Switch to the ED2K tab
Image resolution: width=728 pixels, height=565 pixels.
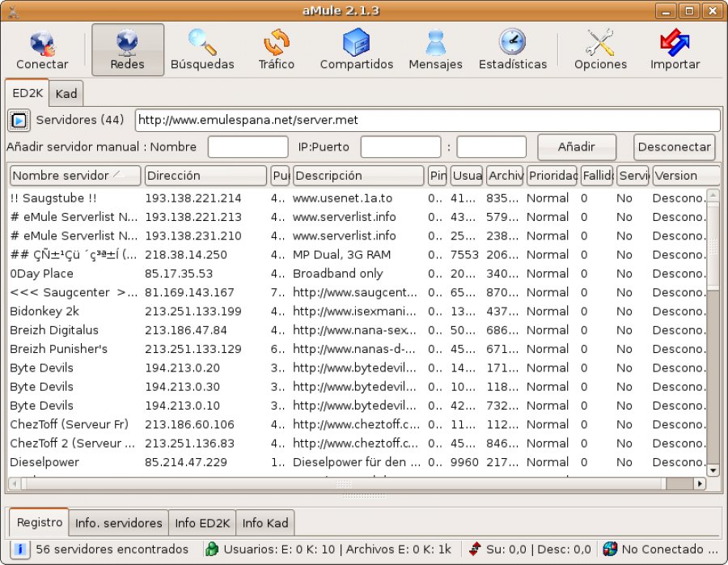tap(28, 93)
